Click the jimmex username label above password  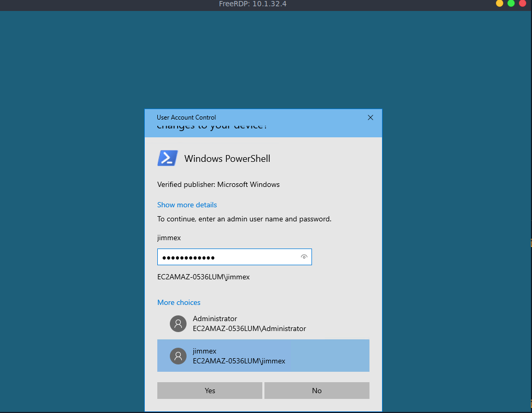tap(169, 238)
